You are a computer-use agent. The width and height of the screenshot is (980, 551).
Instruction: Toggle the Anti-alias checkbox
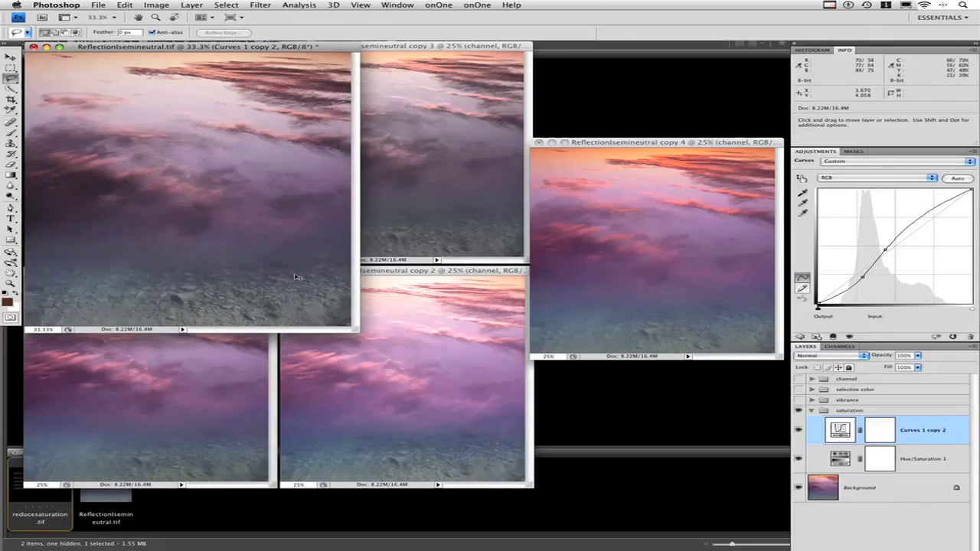pyautogui.click(x=152, y=32)
